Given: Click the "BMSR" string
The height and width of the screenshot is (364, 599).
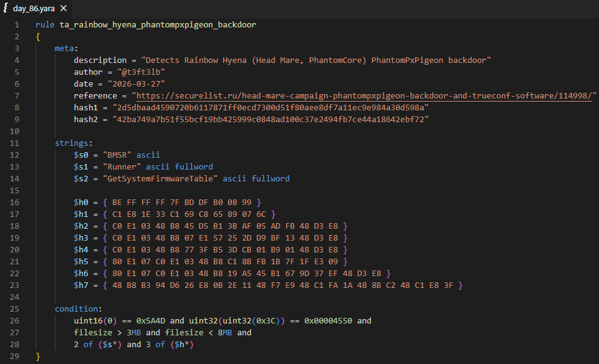Looking at the screenshot, I should pos(117,155).
